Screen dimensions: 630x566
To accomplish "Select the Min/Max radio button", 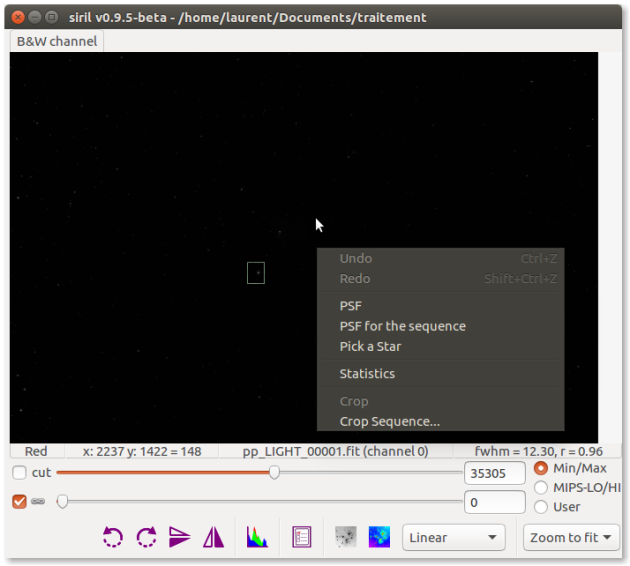I will 541,468.
